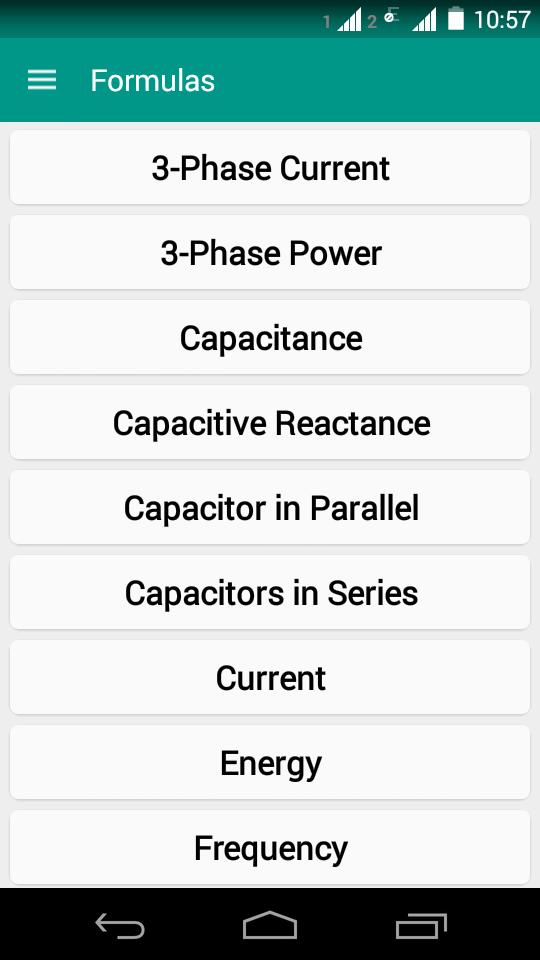The image size is (540, 960).
Task: Tap the SIM 2 signal strength icon
Action: click(x=424, y=20)
